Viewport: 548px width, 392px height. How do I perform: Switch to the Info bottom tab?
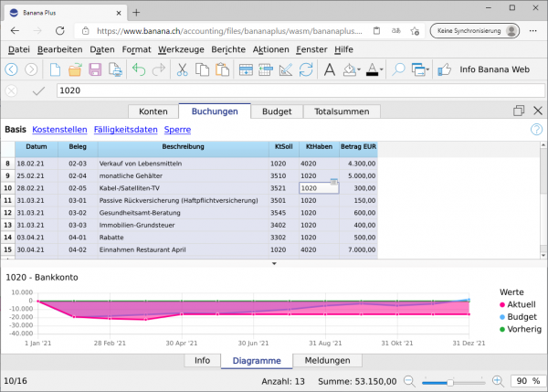tap(203, 361)
